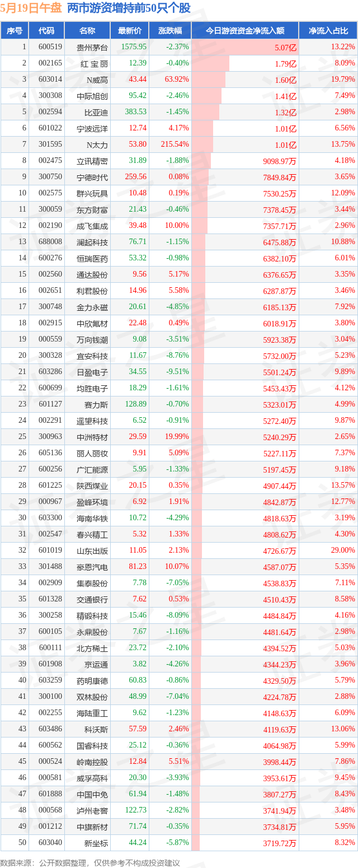Click price 9.56 in 通达股份 row
The height and width of the screenshot is (868, 358).
coord(139,274)
